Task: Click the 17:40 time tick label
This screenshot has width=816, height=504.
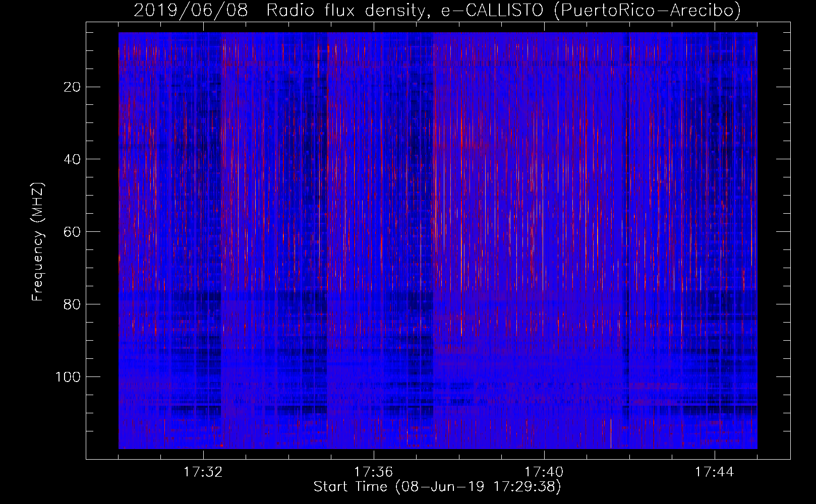Action: [544, 472]
